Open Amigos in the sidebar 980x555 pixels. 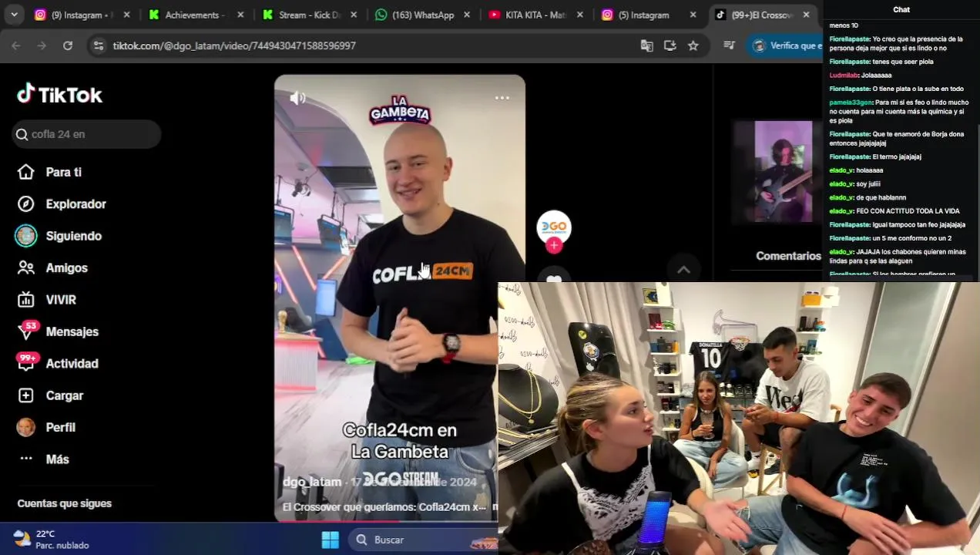53,268
